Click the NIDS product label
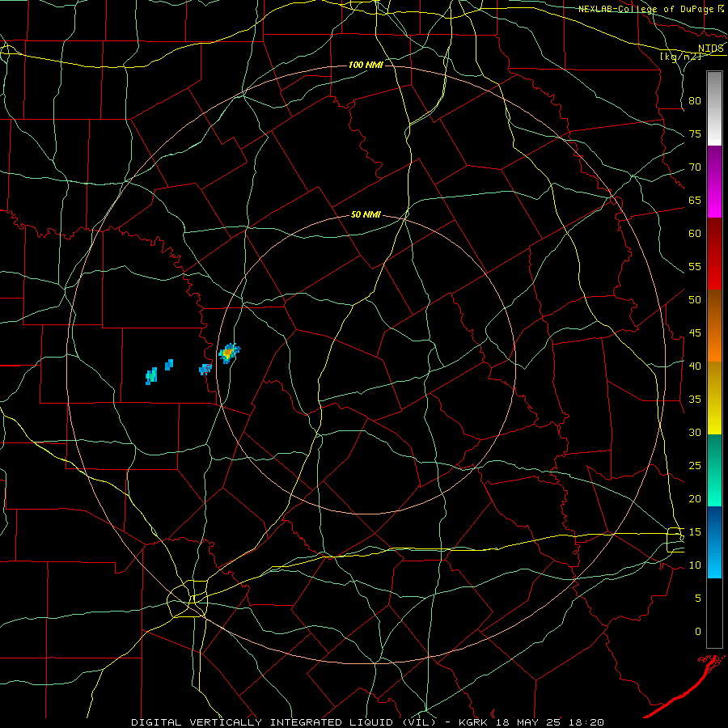Screen dimensions: 728x728 [711, 49]
